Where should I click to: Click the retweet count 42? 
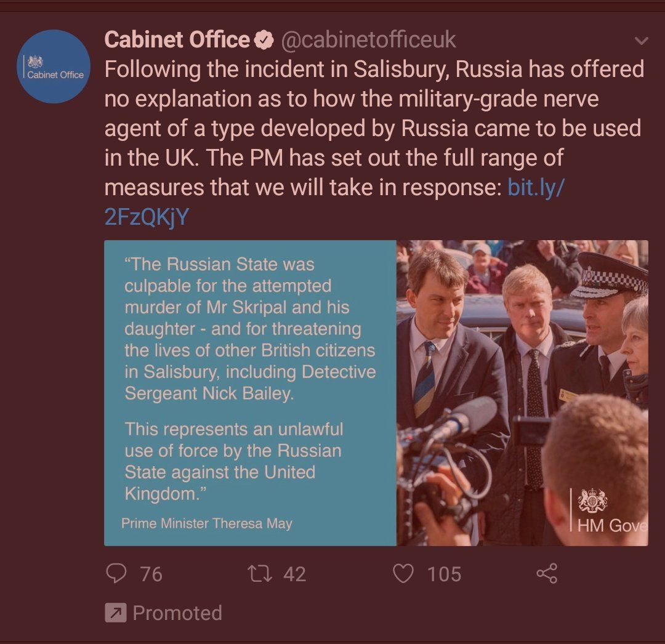coord(295,574)
